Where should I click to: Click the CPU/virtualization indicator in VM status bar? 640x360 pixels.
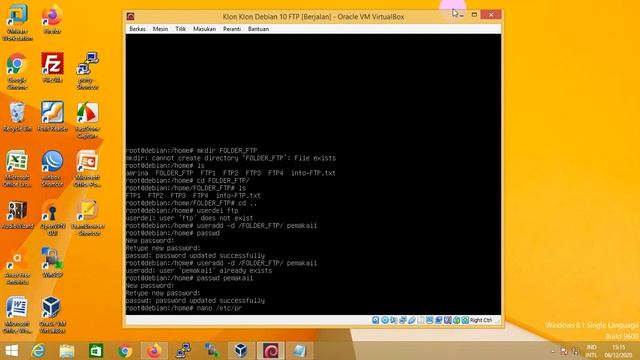447,320
